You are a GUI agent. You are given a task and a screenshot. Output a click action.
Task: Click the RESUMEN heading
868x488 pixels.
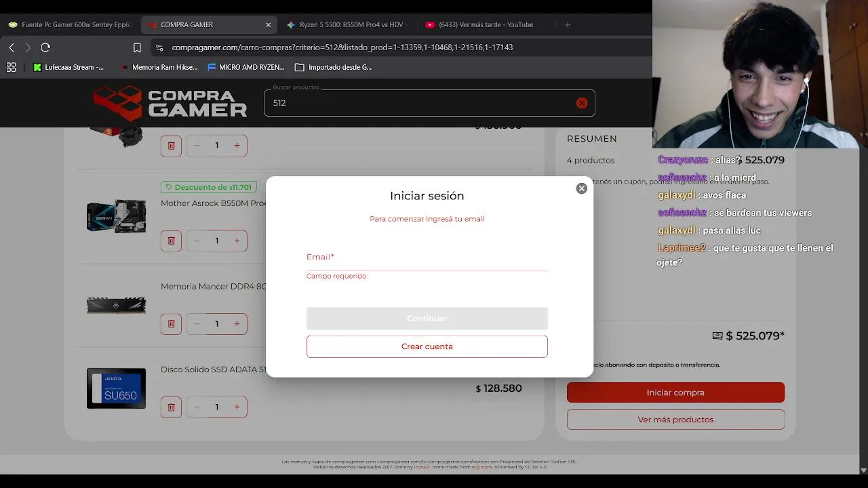click(x=592, y=138)
